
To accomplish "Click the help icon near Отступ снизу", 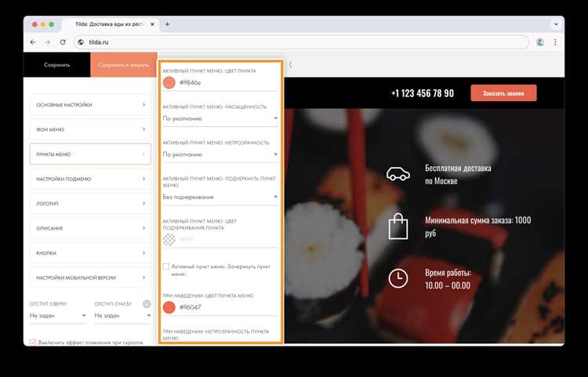I will click(147, 304).
